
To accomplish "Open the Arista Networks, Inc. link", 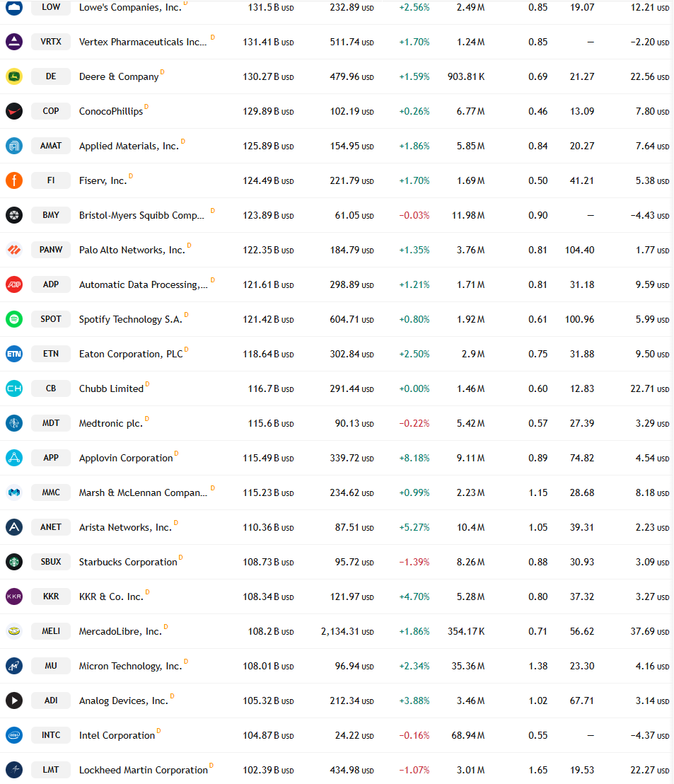I will pos(125,527).
